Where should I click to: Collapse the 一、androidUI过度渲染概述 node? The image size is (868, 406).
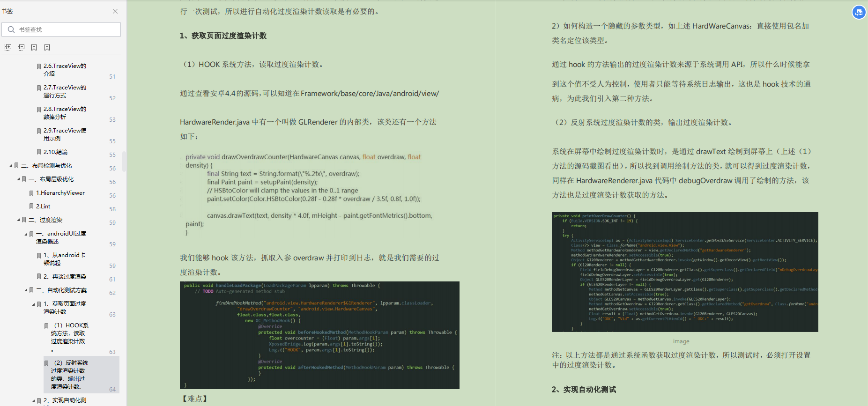[26, 234]
